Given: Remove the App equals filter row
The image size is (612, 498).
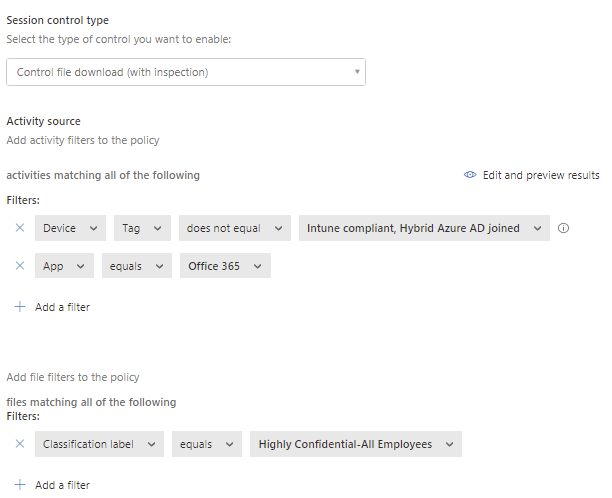Looking at the screenshot, I should 20,266.
